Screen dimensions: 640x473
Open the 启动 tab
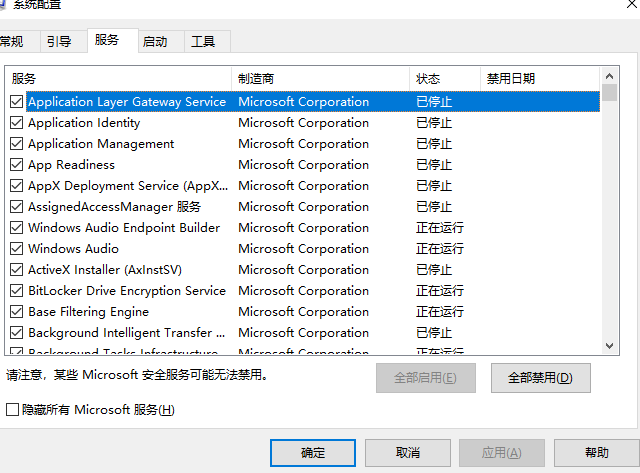point(161,41)
